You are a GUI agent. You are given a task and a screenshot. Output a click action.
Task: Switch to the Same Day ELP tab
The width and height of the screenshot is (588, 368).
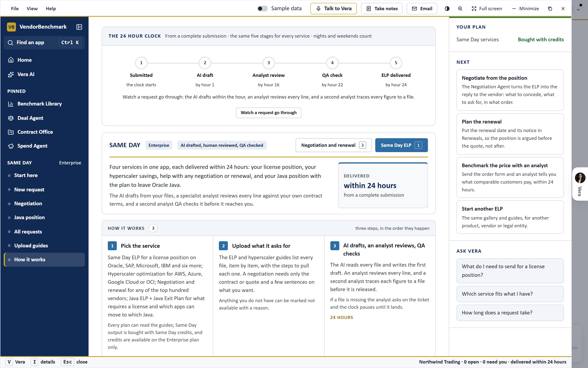(x=401, y=145)
